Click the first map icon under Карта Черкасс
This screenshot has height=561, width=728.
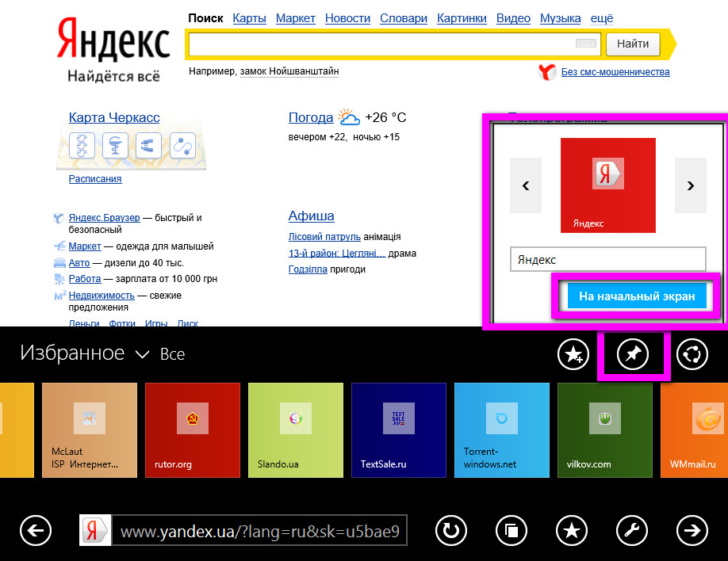point(82,145)
